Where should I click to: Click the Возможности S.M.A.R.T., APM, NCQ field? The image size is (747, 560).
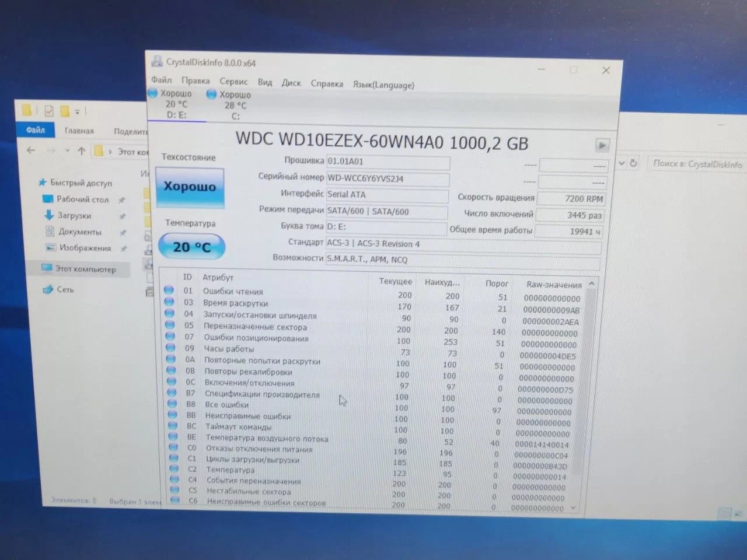(x=463, y=260)
